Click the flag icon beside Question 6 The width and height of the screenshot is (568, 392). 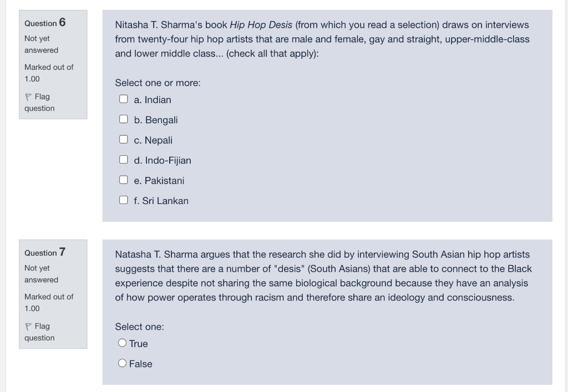[x=27, y=96]
